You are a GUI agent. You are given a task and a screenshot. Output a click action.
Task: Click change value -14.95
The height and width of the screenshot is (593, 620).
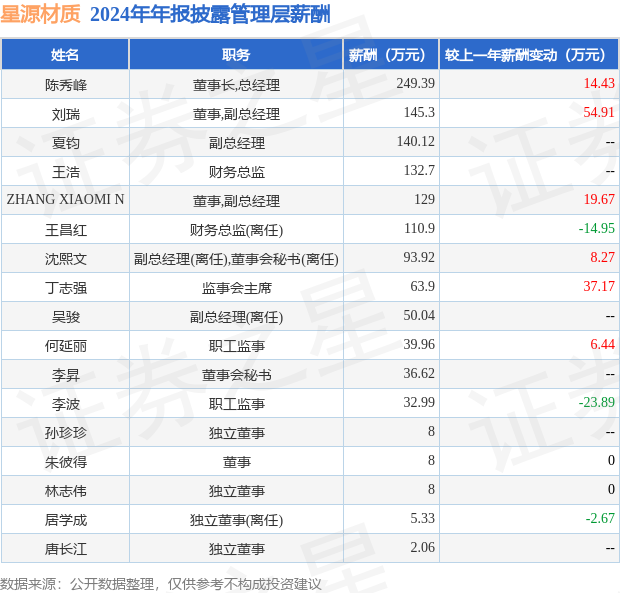tap(597, 229)
